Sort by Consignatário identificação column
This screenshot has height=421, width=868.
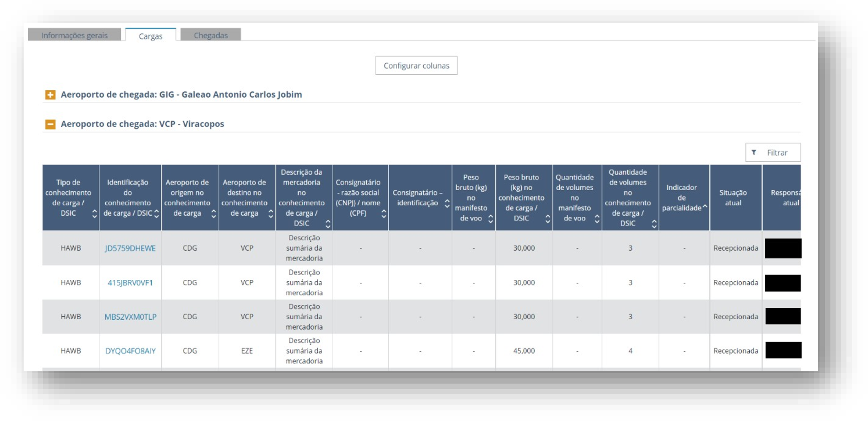447,203
